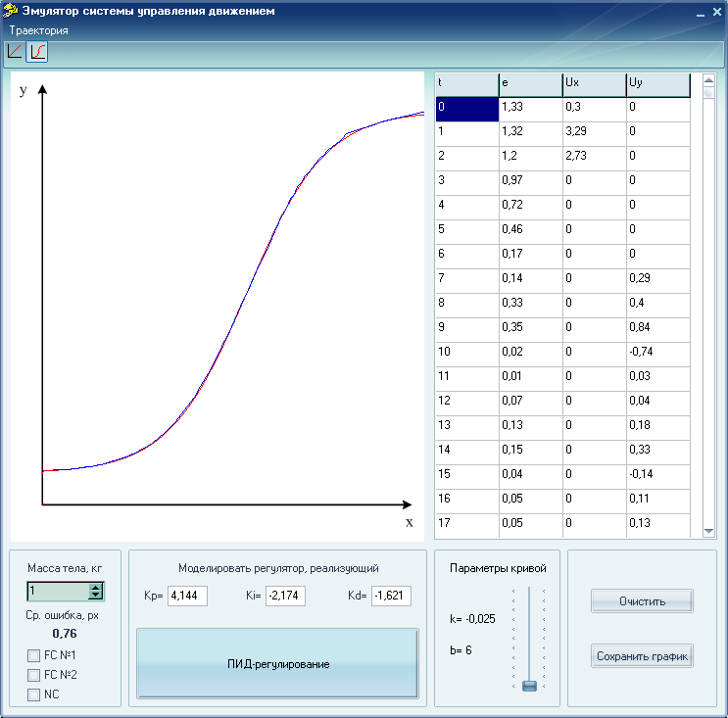The image size is (728, 718).
Task: Click the Сохранить график button
Action: pyautogui.click(x=642, y=656)
